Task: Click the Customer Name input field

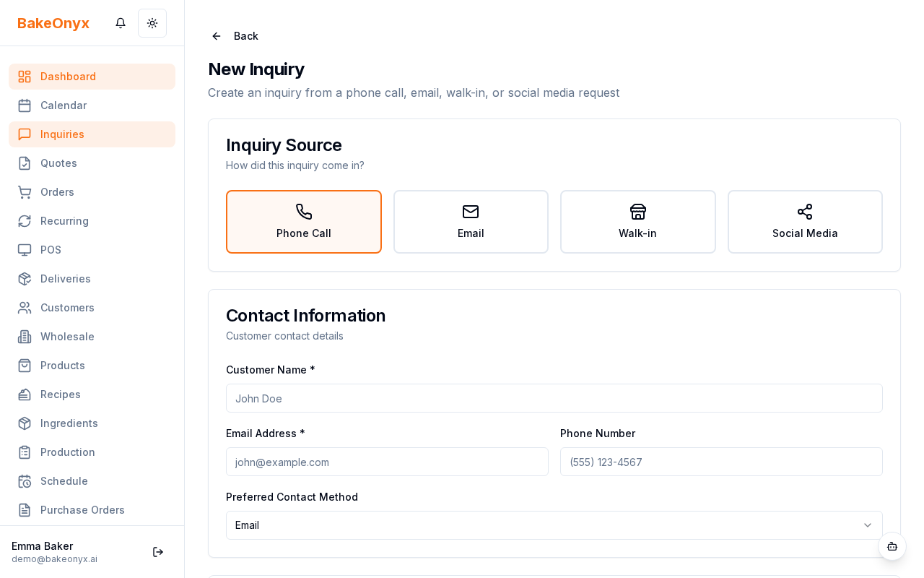Action: coord(554,398)
